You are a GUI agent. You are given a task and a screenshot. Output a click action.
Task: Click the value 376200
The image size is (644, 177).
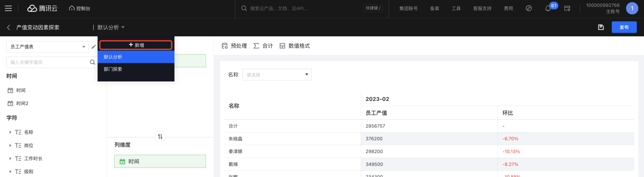(x=374, y=139)
